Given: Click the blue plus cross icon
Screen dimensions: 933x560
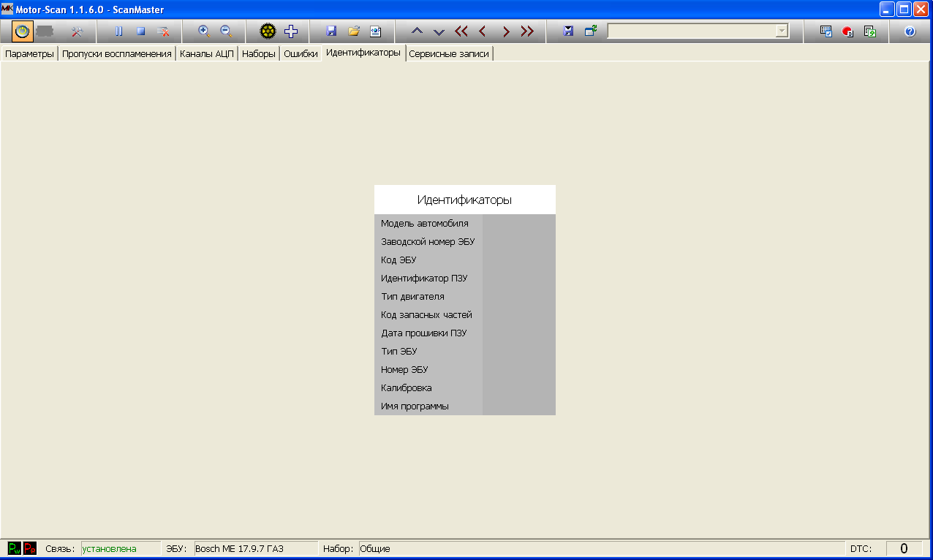Looking at the screenshot, I should [x=291, y=31].
